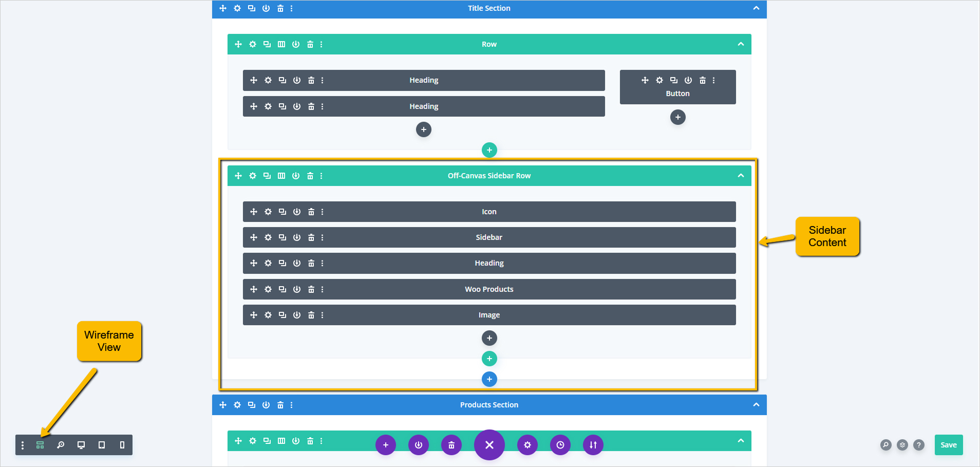980x467 pixels.
Task: Change column layout of Off-Canvas Sidebar Row
Action: click(x=281, y=176)
